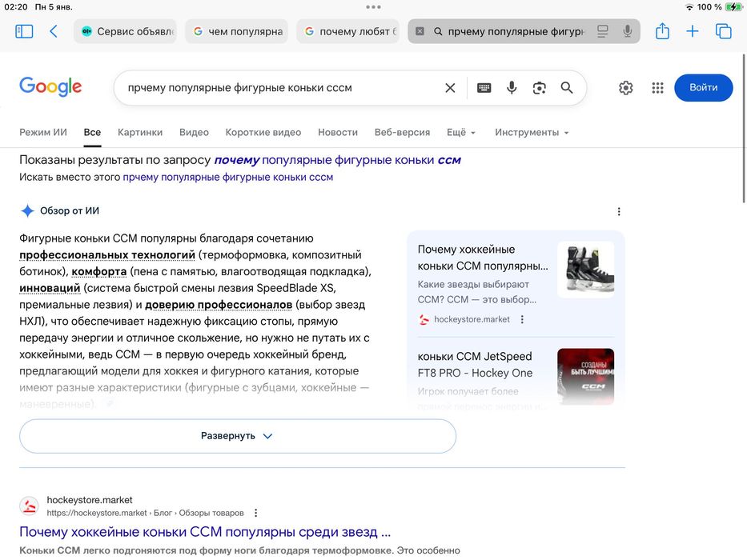Expand the 'Инструменты' dropdown
Screen dimensions: 747x560
tap(532, 132)
